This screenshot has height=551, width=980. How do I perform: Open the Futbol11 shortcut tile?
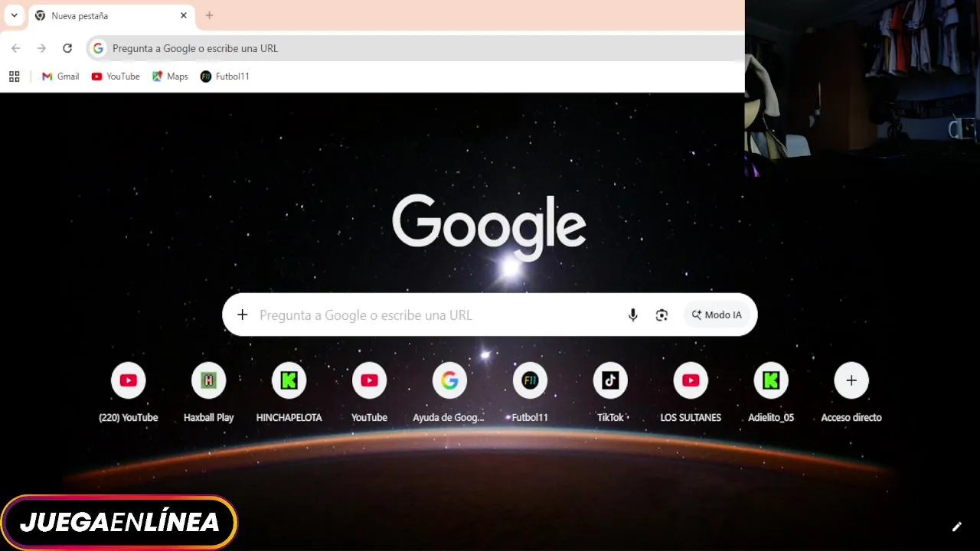coord(530,393)
